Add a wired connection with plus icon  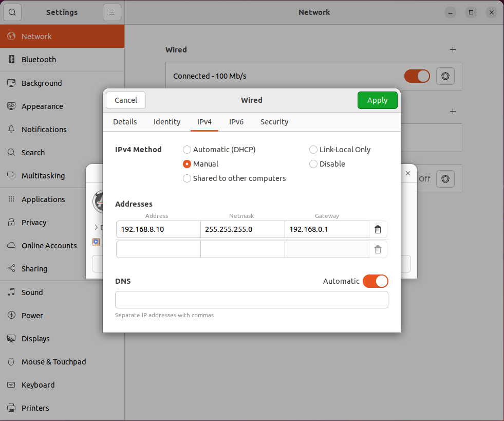tap(453, 50)
